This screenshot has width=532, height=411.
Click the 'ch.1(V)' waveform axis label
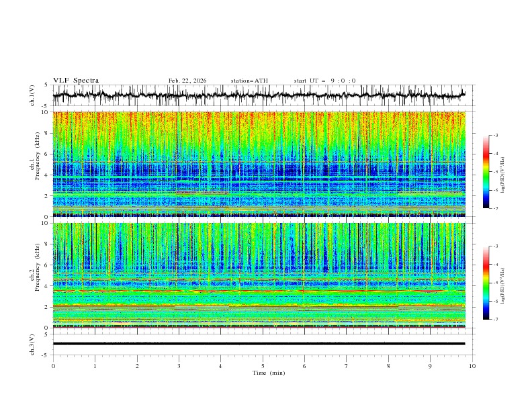(x=32, y=95)
